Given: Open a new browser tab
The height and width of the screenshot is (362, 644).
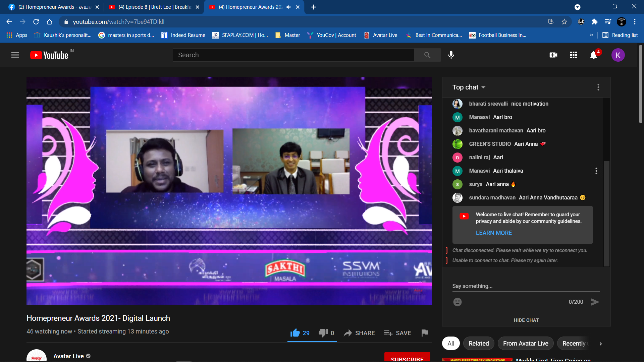Looking at the screenshot, I should [314, 7].
